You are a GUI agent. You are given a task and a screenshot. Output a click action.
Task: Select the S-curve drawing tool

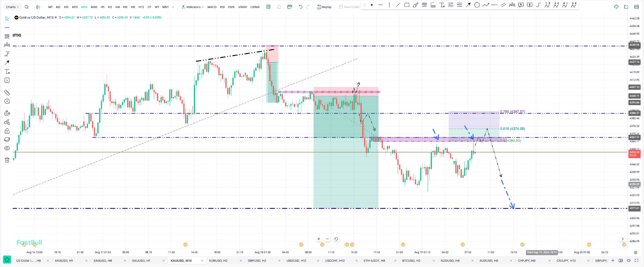pyautogui.click(x=538, y=5)
